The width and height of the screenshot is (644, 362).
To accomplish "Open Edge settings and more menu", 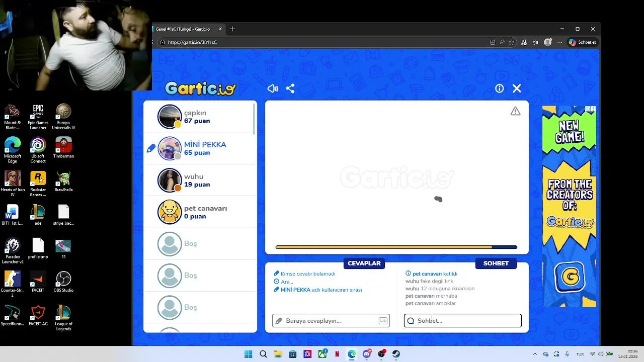I will [559, 42].
